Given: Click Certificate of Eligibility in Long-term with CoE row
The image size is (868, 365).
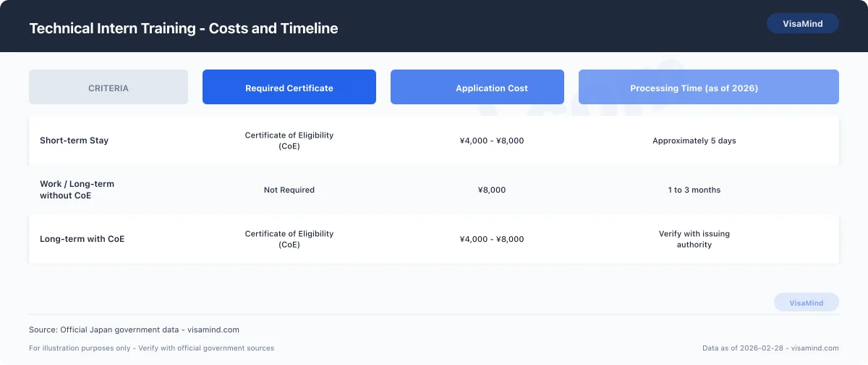Looking at the screenshot, I should point(289,239).
